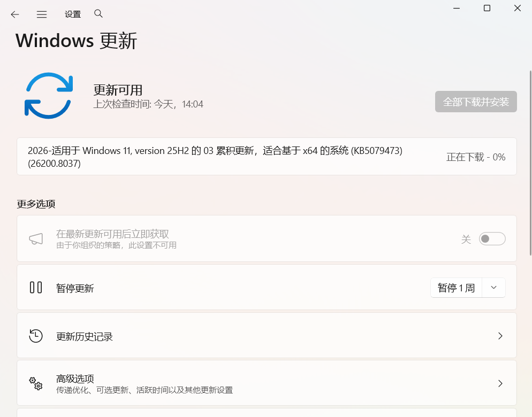Close the Settings window

(x=518, y=8)
